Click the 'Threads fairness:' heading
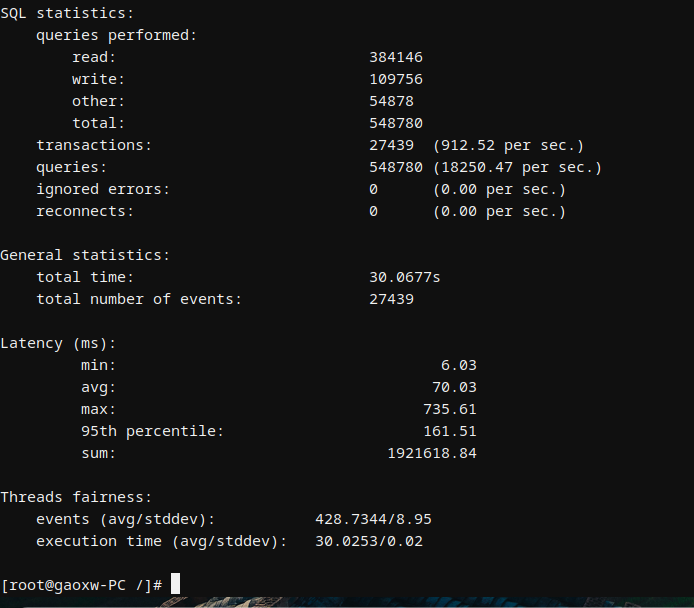The width and height of the screenshot is (694, 608). [x=76, y=497]
